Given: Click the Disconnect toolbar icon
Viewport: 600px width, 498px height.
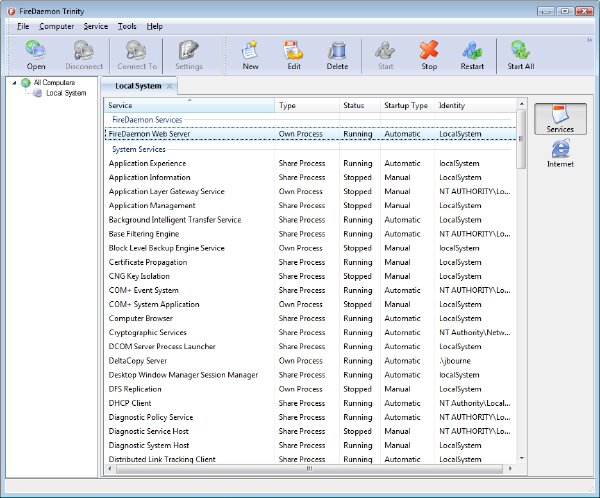Looking at the screenshot, I should pyautogui.click(x=84, y=56).
